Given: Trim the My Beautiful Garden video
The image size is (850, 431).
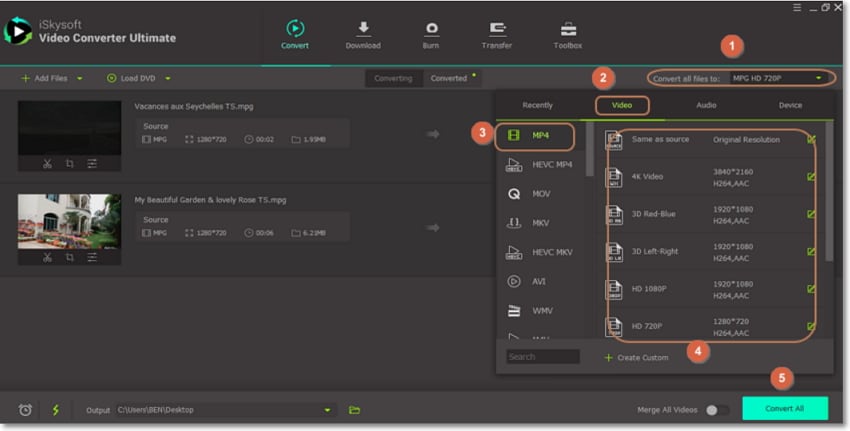Looking at the screenshot, I should pyautogui.click(x=47, y=257).
